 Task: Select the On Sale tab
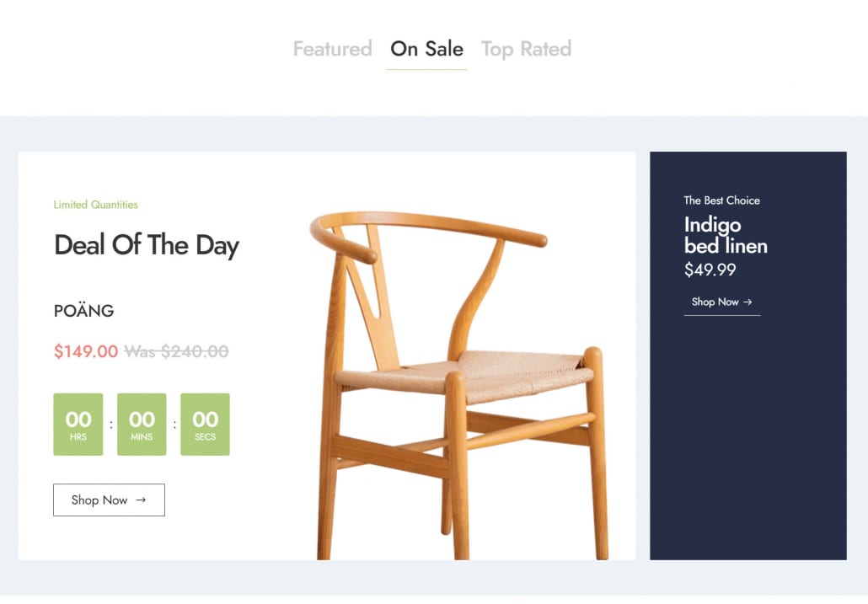point(426,49)
